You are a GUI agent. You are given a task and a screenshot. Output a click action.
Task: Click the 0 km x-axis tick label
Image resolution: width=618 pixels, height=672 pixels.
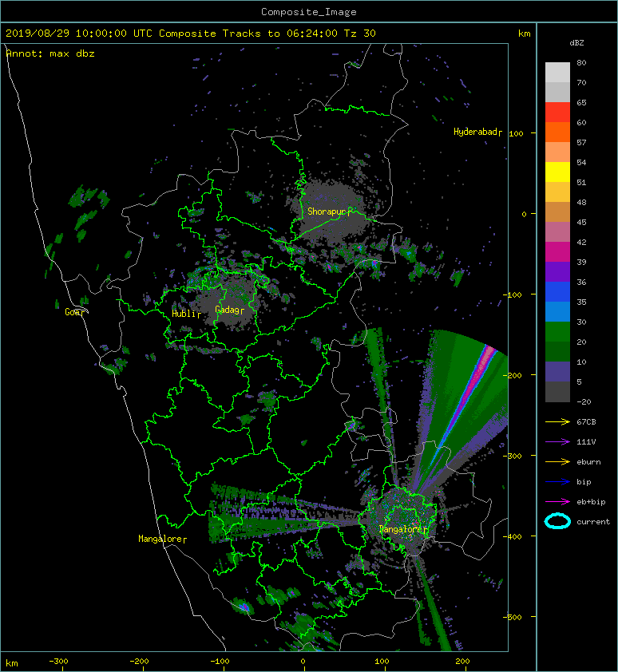tap(303, 662)
